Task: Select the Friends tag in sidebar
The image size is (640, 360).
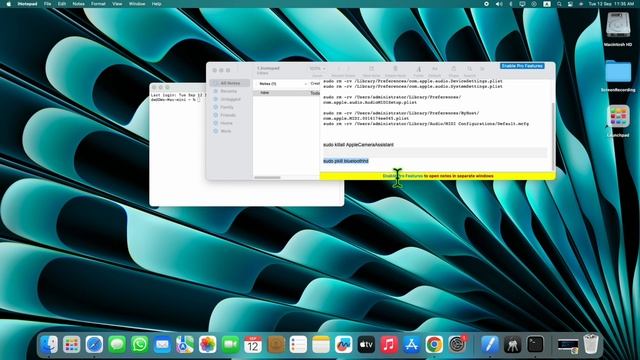Action: click(228, 115)
